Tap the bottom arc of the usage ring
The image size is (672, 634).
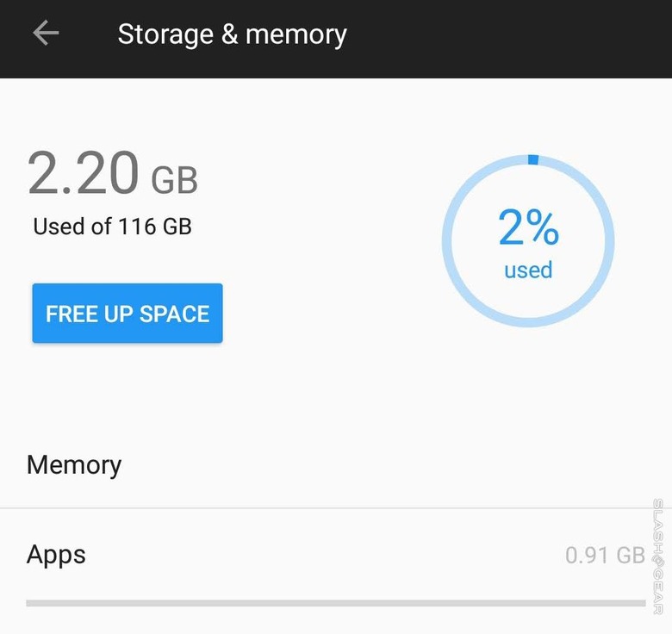(x=528, y=323)
